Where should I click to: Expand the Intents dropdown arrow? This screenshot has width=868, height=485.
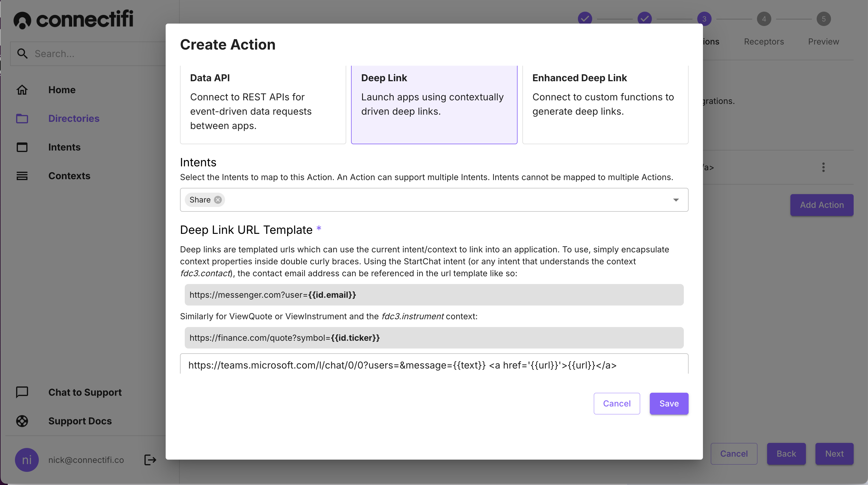coord(676,200)
